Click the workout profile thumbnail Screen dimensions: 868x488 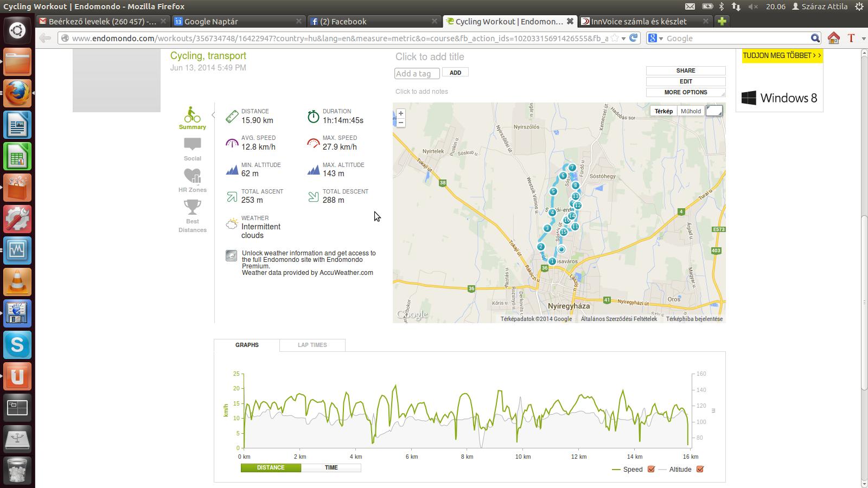pyautogui.click(x=117, y=80)
